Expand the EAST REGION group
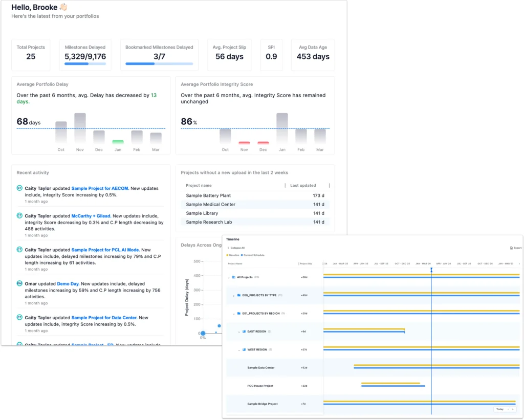Viewport: 524px width, 420px height. 239,331
